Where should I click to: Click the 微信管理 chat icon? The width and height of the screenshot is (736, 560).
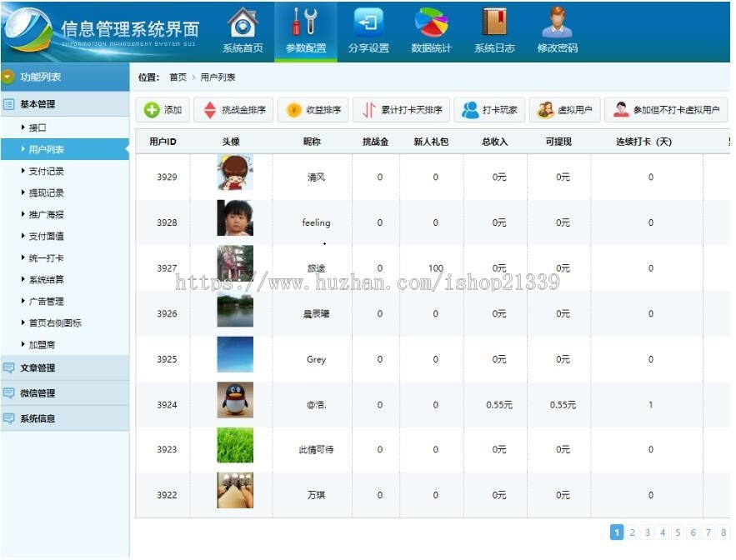pyautogui.click(x=9, y=392)
